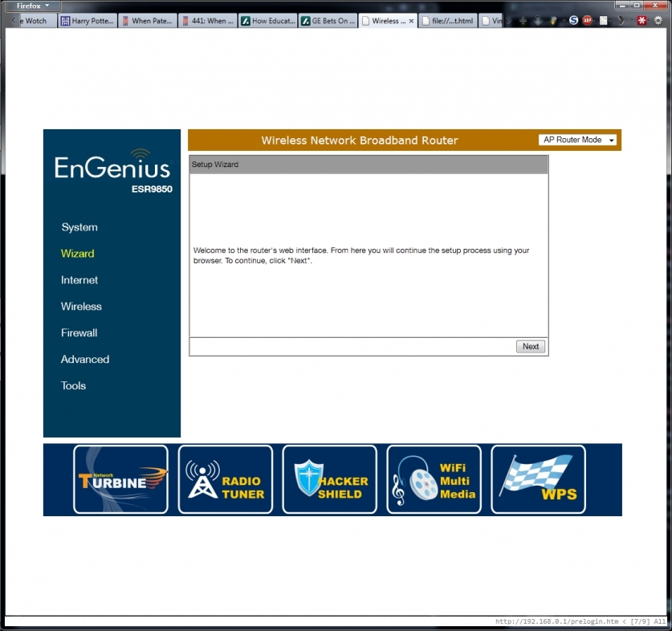The image size is (672, 631).
Task: Open the Firefox application menu
Action: pyautogui.click(x=33, y=6)
